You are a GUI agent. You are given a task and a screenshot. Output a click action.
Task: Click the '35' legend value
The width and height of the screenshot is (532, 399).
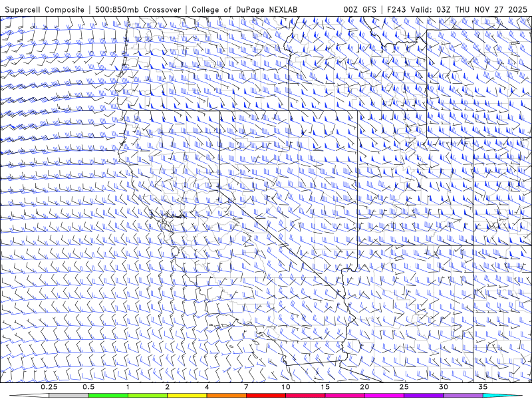483,387
